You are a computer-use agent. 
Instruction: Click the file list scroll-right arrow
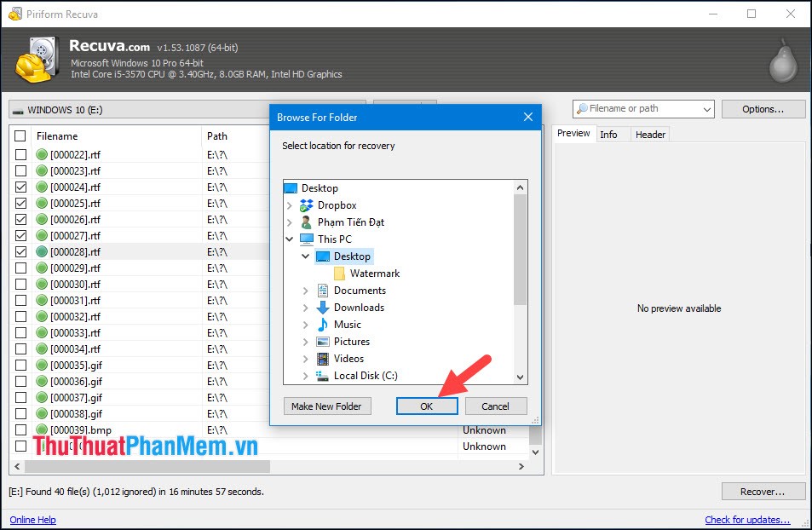point(521,466)
